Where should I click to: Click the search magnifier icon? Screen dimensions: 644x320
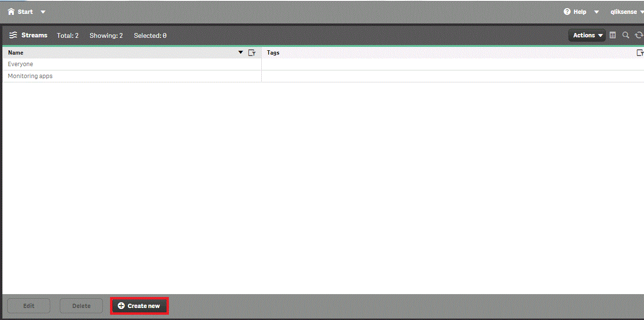[626, 35]
